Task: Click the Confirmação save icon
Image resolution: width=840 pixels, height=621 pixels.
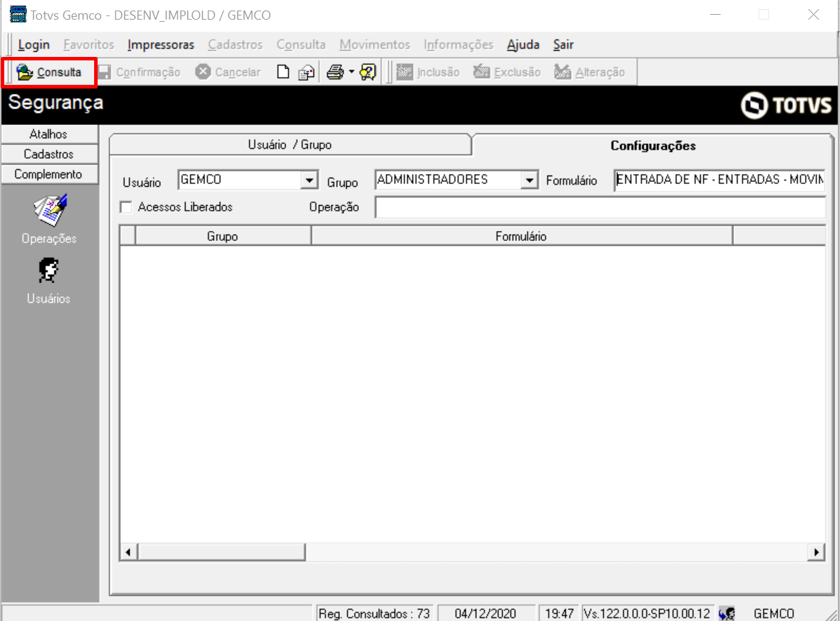Action: tap(105, 72)
